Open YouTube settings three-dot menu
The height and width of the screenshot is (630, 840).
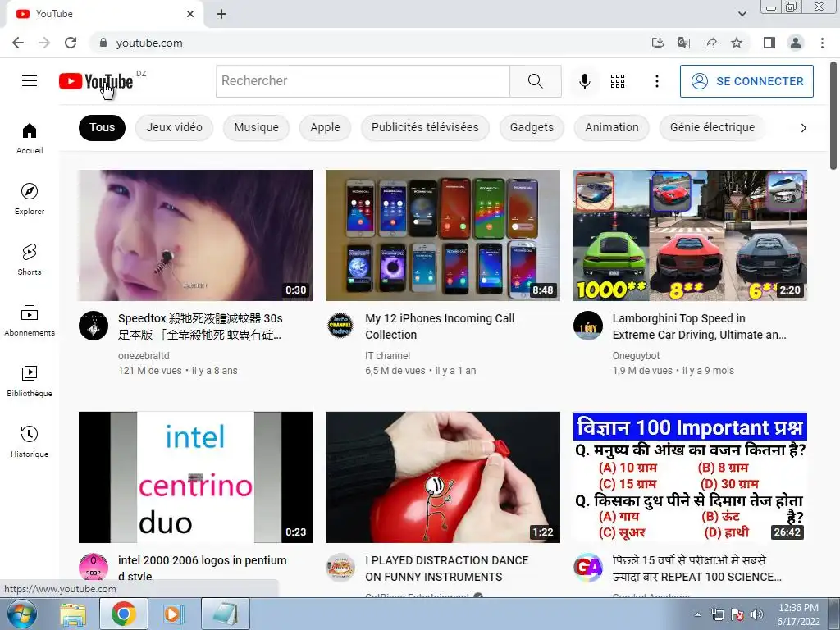point(657,81)
